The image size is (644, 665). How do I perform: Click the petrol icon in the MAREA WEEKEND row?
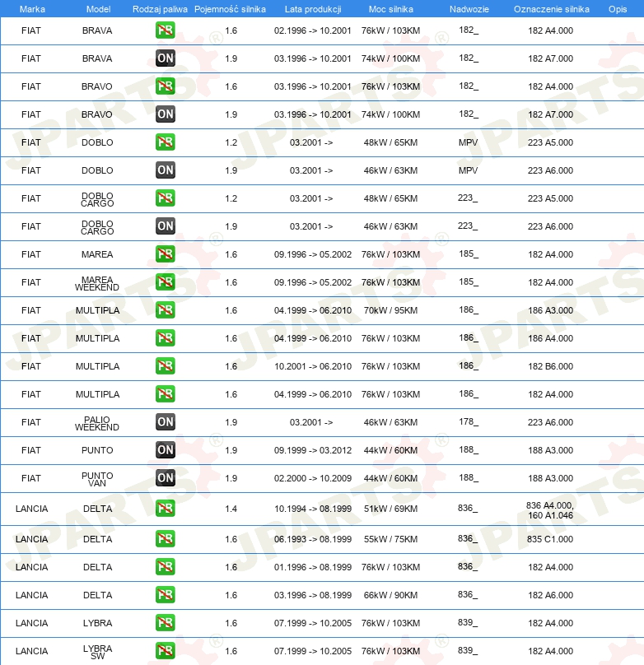165,282
